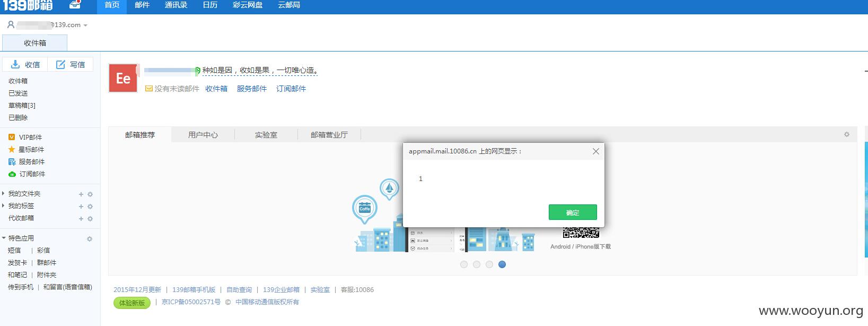This screenshot has height=326, width=868.
Task: Expand 我的文件夹 tree arrow
Action: coord(4,193)
